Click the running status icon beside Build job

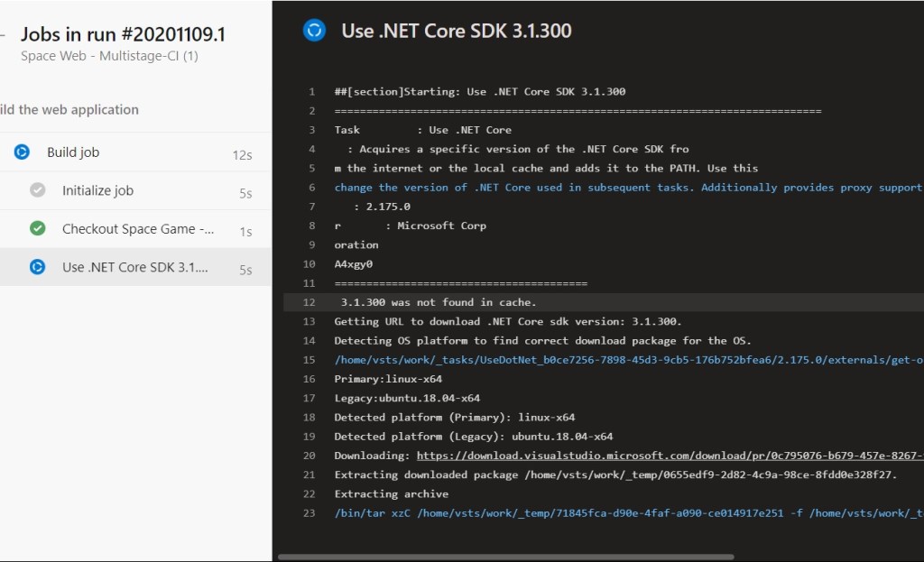point(22,152)
